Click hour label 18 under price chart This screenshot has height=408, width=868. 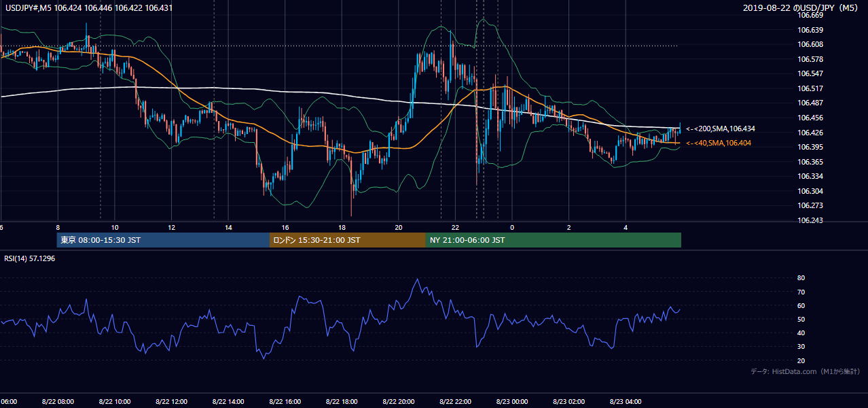pos(342,228)
